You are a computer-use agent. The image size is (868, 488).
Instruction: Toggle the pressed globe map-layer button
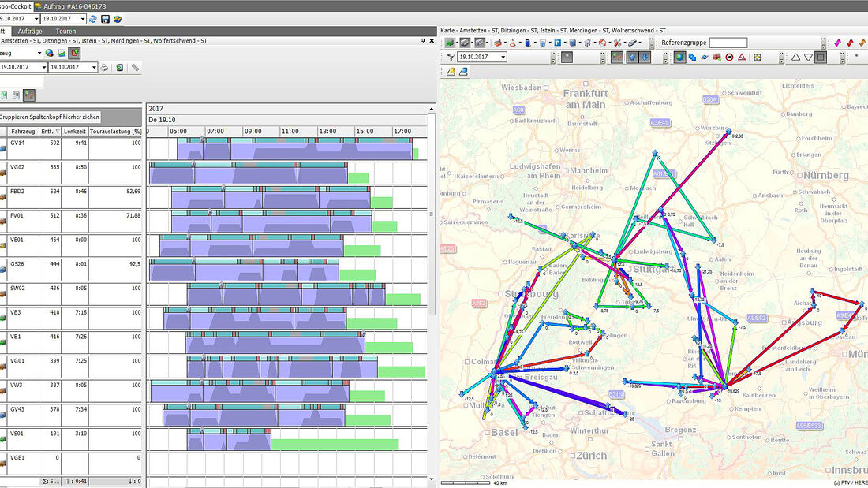click(679, 57)
